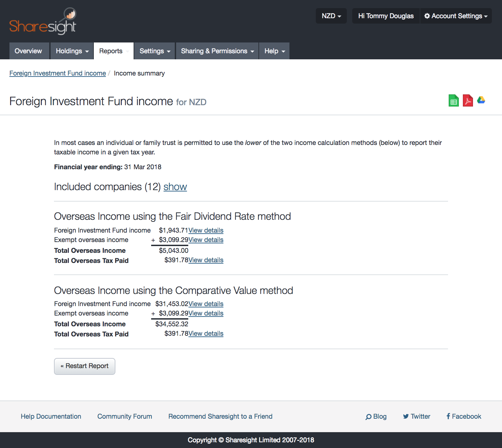Expand the Holdings menu
The height and width of the screenshot is (448, 502).
71,51
